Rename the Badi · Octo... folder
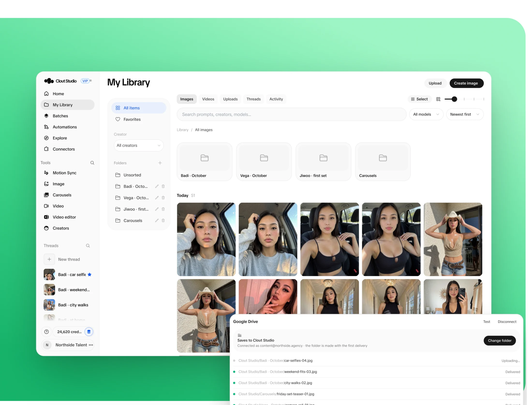 [x=157, y=186]
